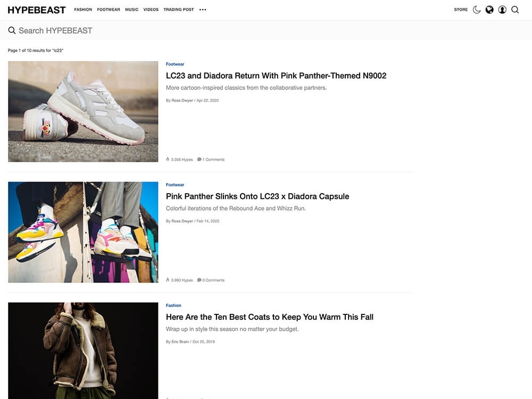Click the comment icon on first article

point(199,159)
